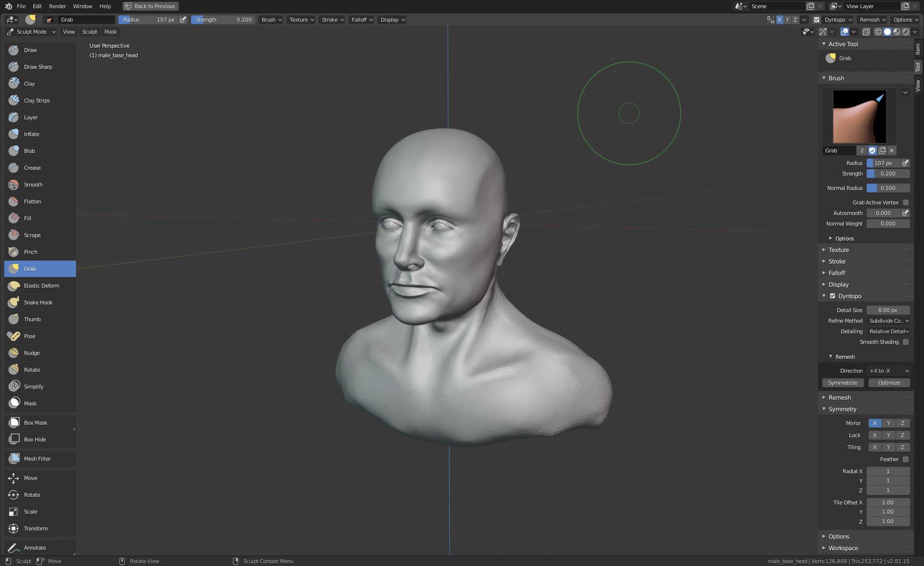
Task: Click the Grab brush preview thumbnail
Action: (859, 117)
